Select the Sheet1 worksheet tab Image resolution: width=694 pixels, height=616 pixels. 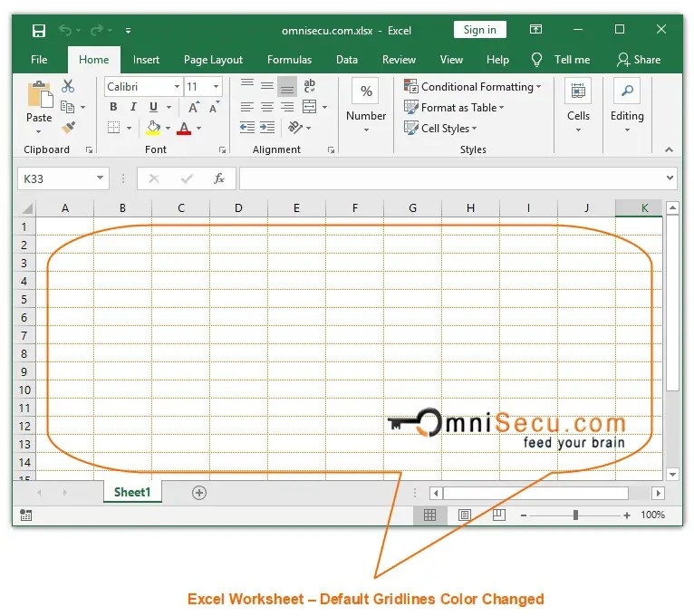click(132, 493)
